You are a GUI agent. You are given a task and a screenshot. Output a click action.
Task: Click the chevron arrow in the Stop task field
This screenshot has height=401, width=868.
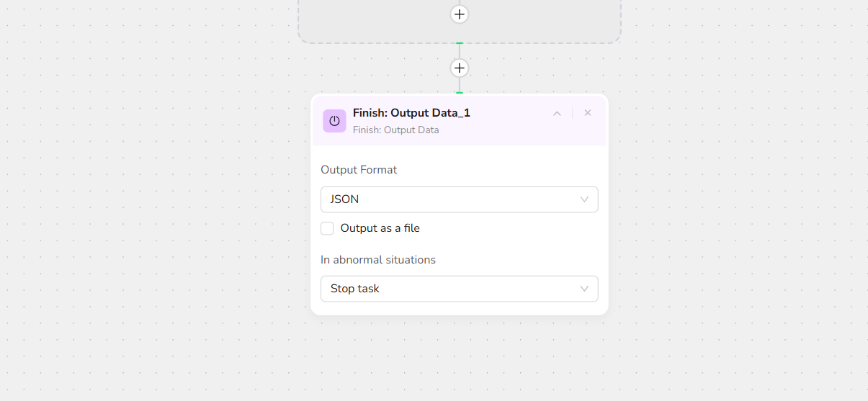click(584, 289)
